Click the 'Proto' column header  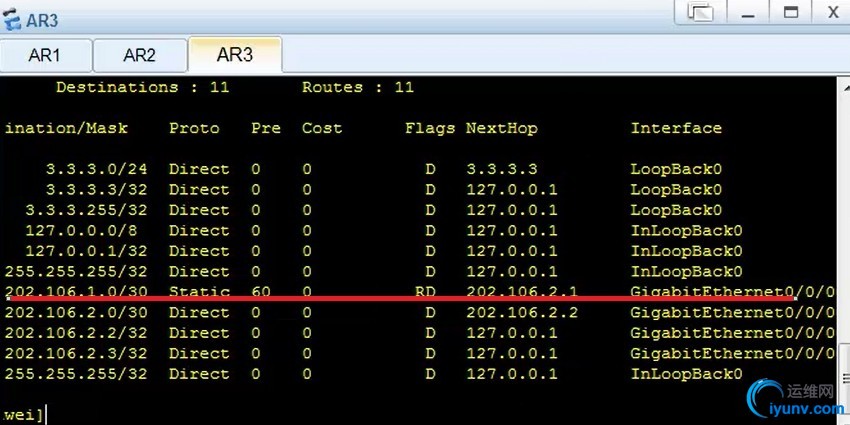pos(194,128)
